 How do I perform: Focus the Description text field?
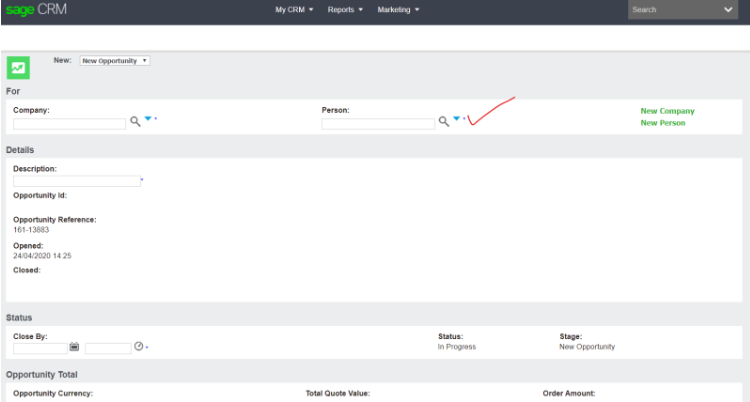pos(76,181)
